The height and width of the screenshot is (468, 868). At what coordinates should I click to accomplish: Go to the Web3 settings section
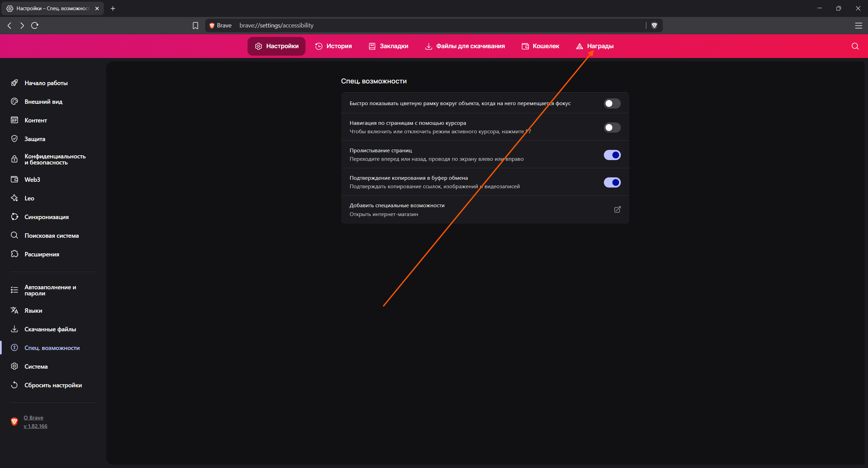coord(32,180)
